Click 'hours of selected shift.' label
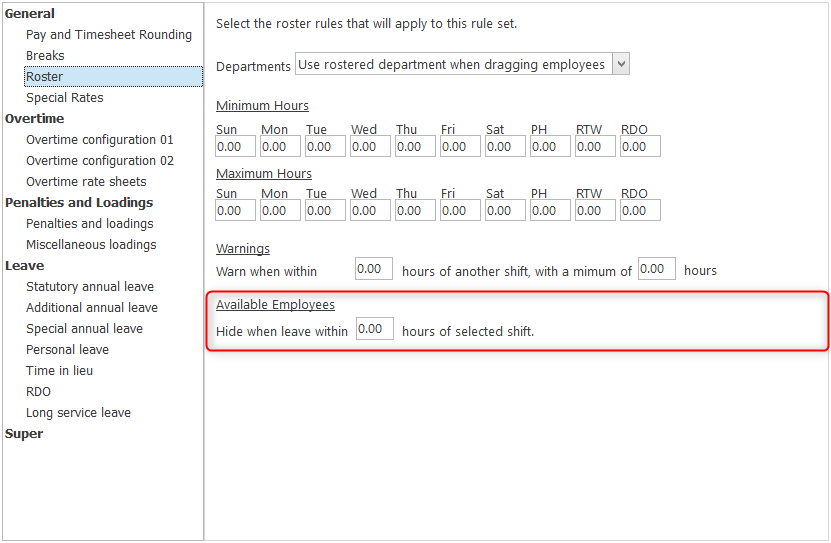Viewport: 831px width, 543px height. (468, 332)
